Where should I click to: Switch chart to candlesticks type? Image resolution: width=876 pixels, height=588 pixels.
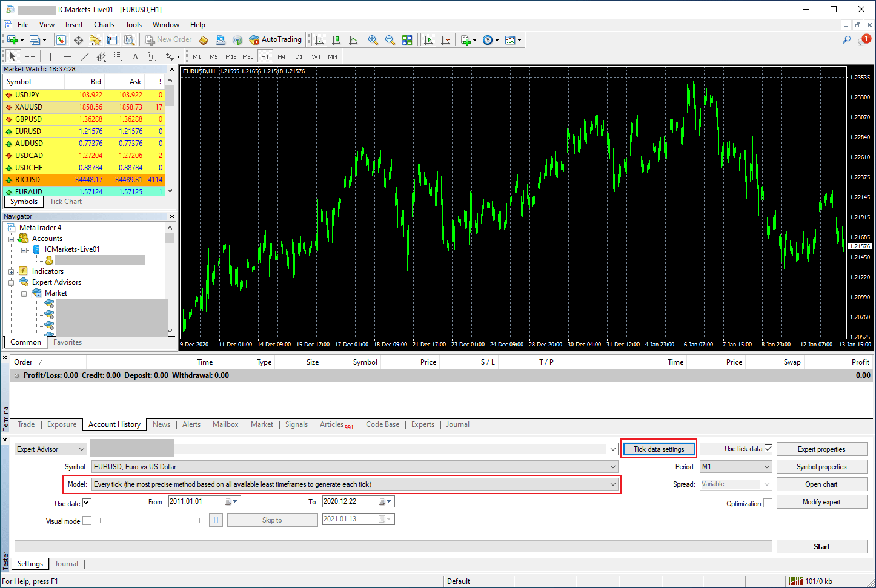pos(336,40)
